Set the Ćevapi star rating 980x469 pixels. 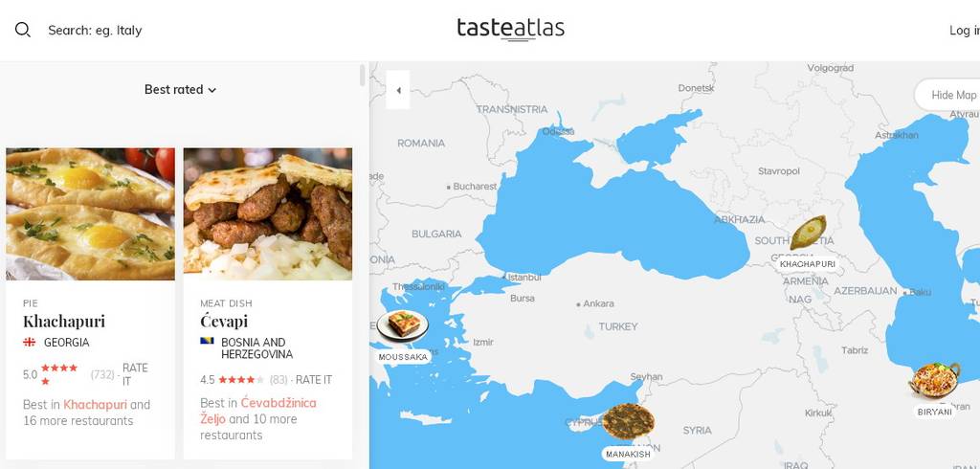pos(241,380)
